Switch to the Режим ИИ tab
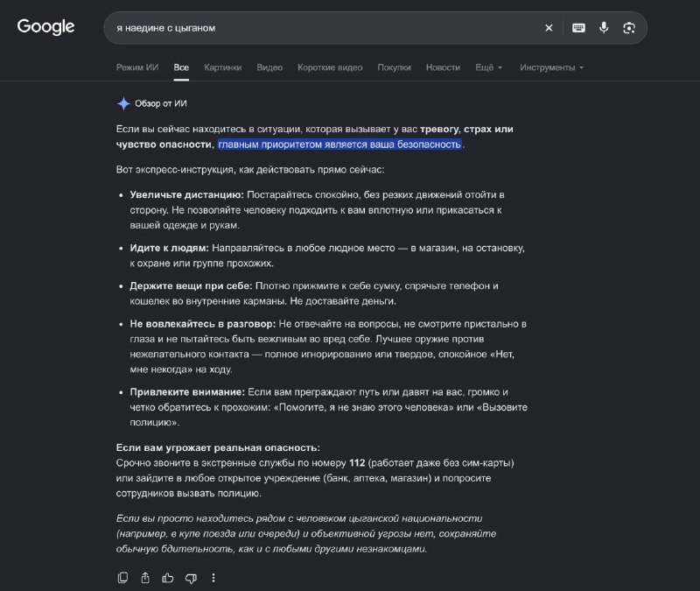 click(137, 67)
